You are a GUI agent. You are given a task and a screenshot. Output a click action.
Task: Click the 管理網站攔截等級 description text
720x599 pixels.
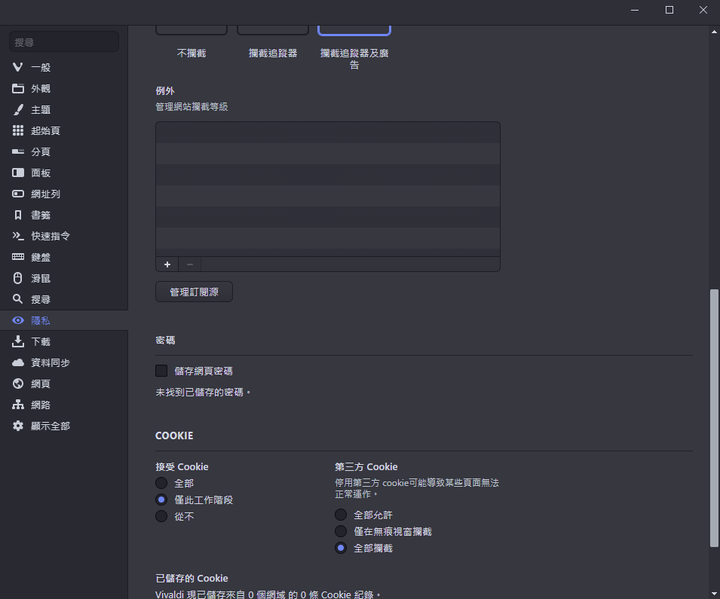coord(191,107)
